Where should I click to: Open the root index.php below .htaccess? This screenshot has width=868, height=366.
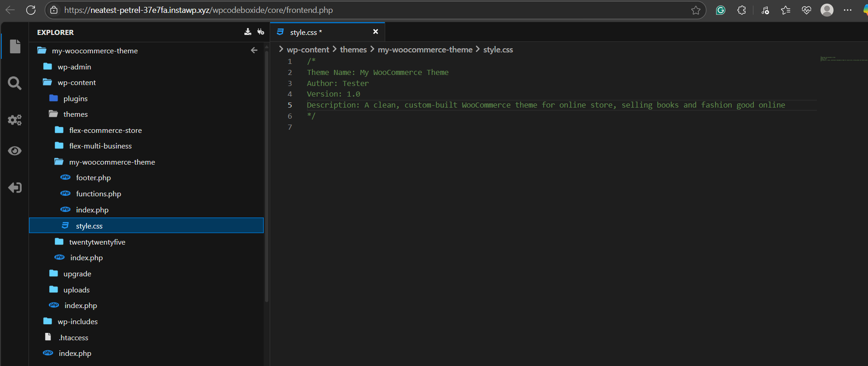(x=75, y=353)
